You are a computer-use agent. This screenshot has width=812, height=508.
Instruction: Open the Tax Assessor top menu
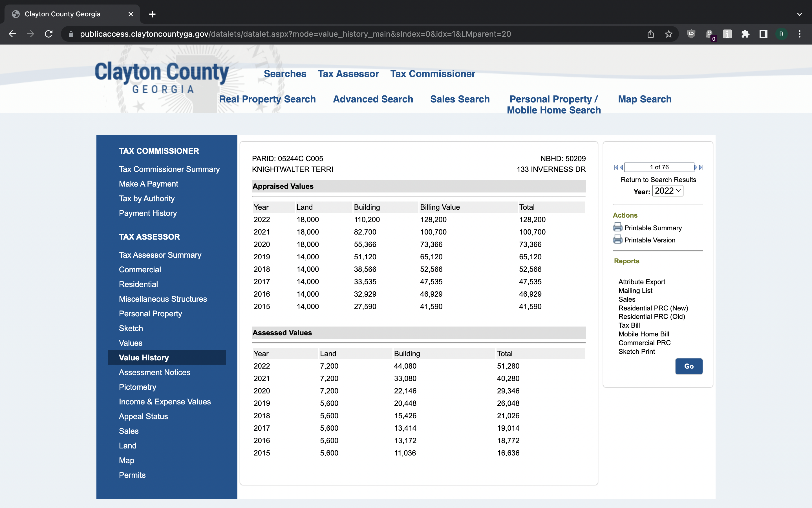348,74
